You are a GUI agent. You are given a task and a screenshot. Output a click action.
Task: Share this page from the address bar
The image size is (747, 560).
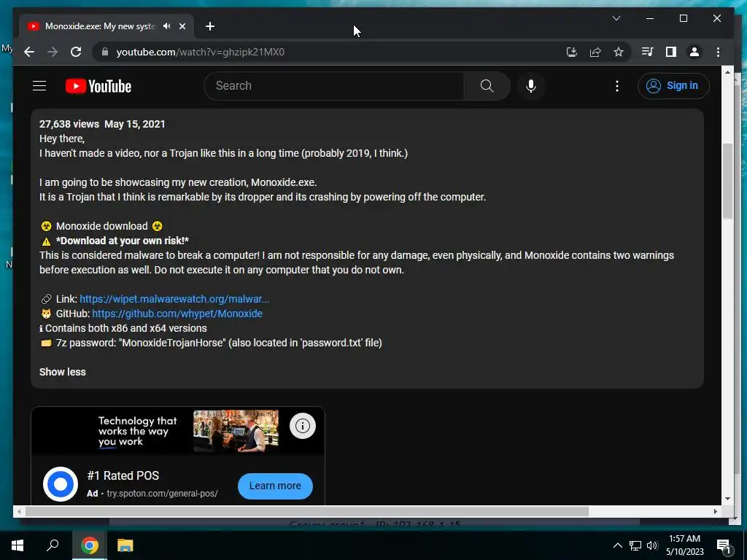click(x=595, y=52)
